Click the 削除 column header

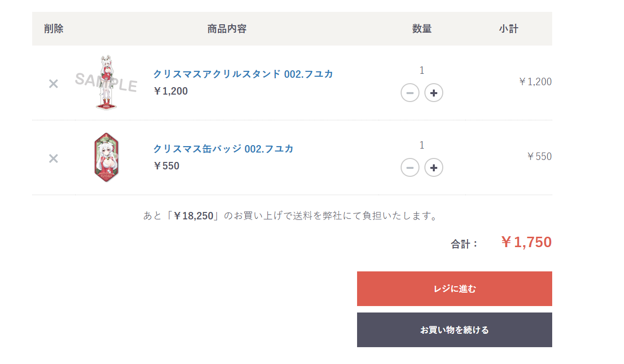click(53, 29)
